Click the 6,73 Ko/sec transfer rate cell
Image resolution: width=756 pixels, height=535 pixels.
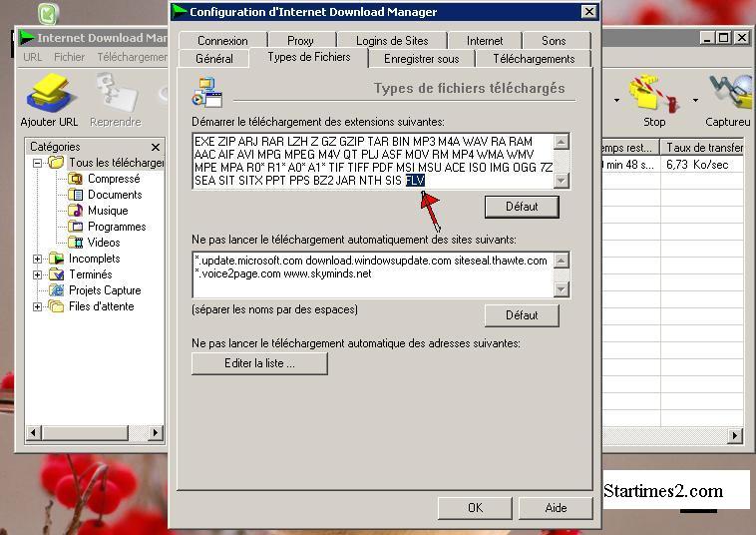coord(697,165)
